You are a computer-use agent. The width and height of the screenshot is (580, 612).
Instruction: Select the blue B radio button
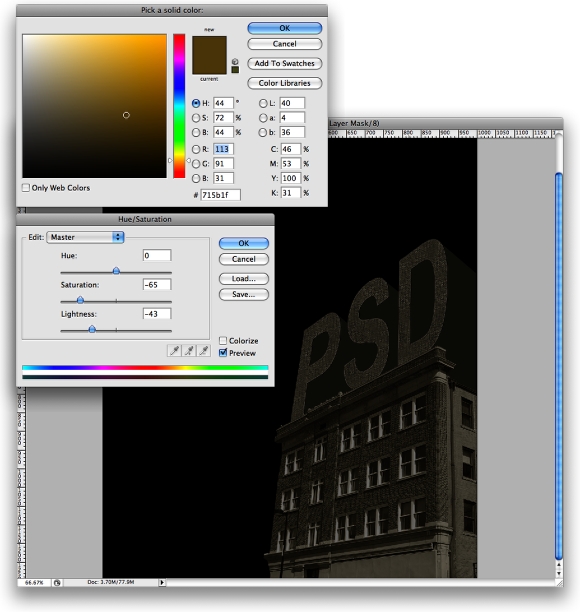point(196,179)
